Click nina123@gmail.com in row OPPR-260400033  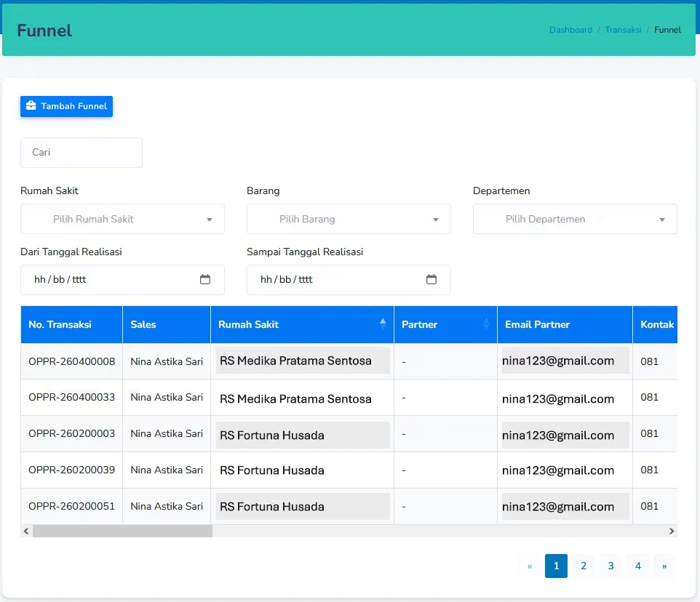558,398
